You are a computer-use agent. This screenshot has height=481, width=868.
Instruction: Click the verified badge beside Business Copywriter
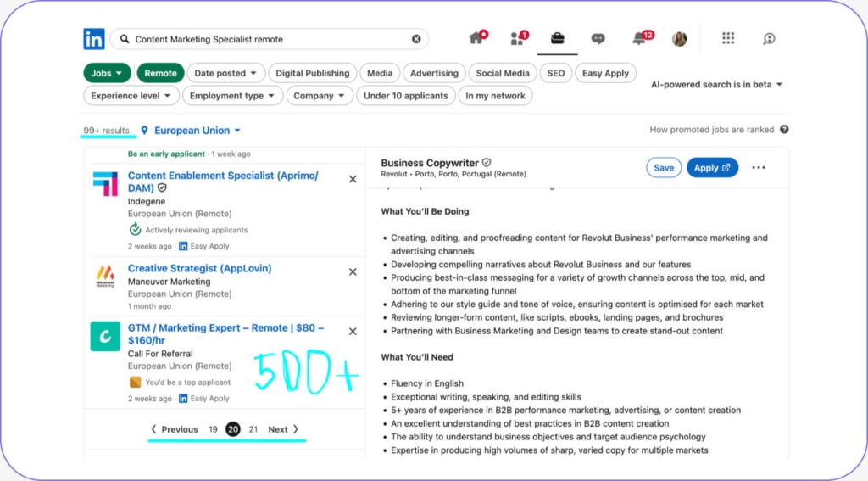pos(486,162)
